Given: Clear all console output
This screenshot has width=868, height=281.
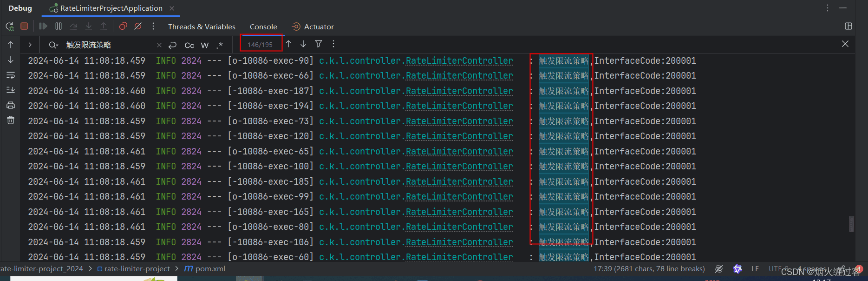Looking at the screenshot, I should click(11, 120).
